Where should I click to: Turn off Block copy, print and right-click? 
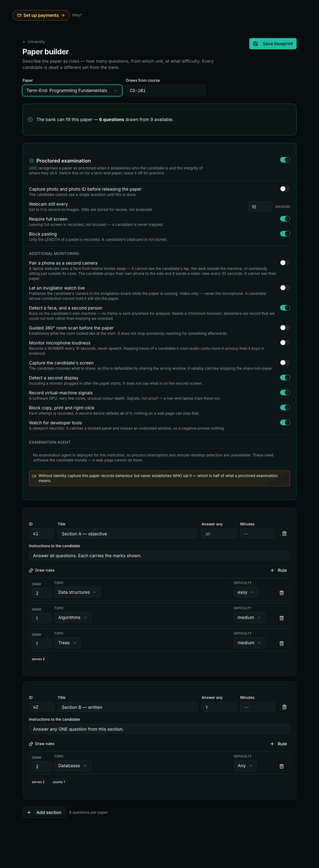285,407
